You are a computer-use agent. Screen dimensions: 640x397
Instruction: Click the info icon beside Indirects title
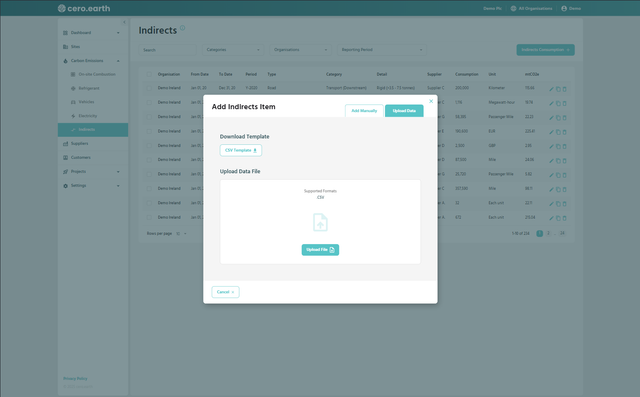pos(182,28)
